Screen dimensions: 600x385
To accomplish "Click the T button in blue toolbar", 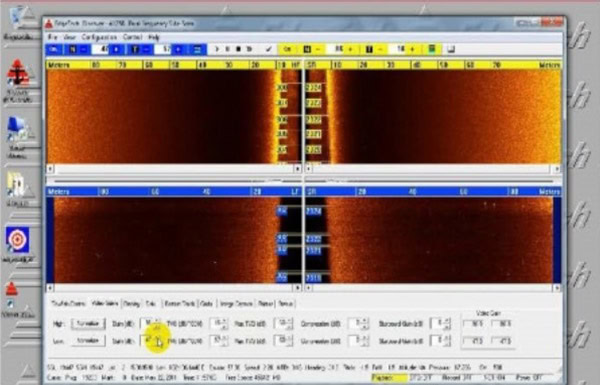I will 135,49.
